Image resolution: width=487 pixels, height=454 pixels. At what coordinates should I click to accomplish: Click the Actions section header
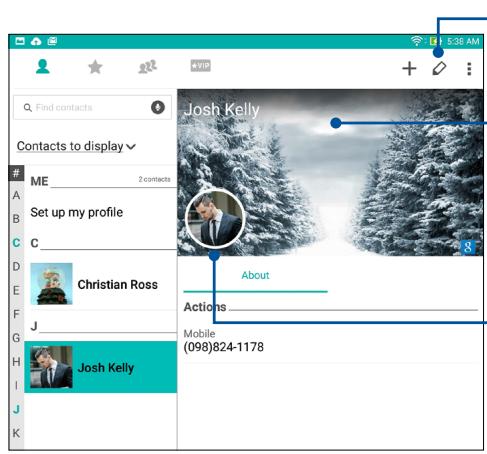tap(205, 307)
